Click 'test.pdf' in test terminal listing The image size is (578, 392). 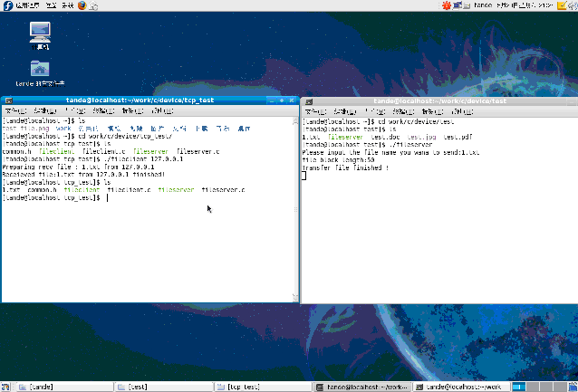[458, 137]
